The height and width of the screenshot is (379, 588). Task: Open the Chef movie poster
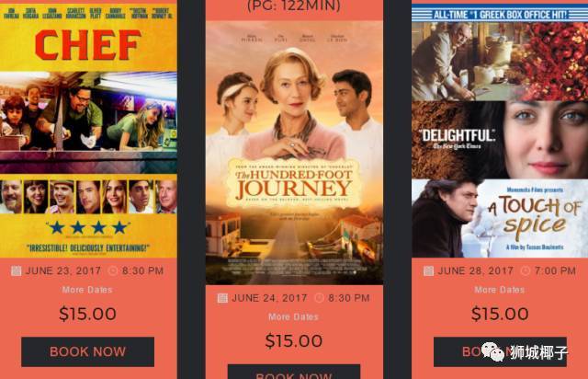(88, 130)
